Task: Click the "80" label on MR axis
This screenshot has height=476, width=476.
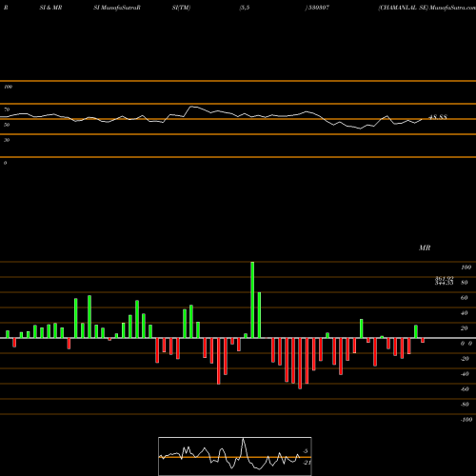Action: click(465, 283)
